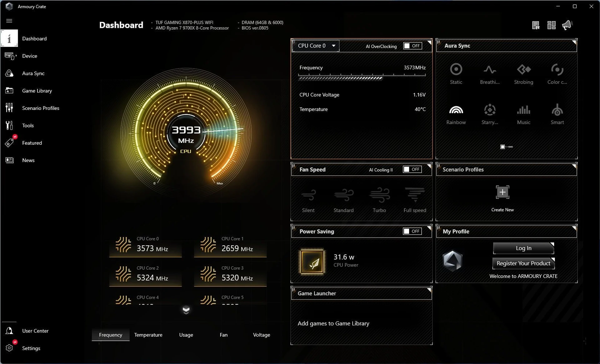Expand the Aura Sync panel corner arrow
Viewport: 600px width, 364px height.
click(574, 42)
